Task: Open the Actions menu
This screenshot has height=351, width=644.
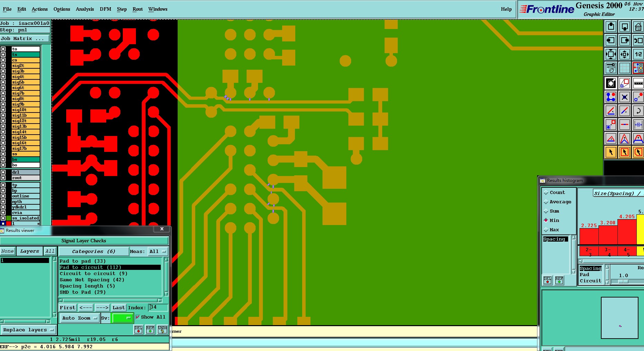Action: coord(40,9)
